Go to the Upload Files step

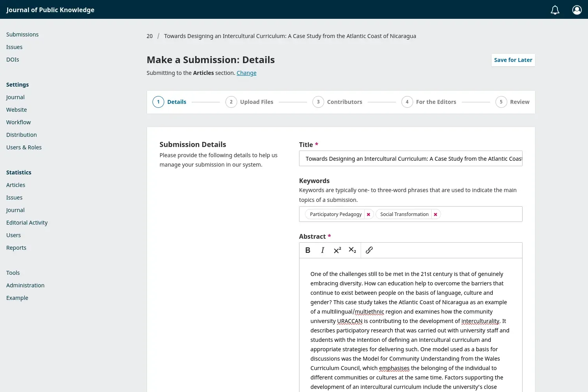(x=256, y=102)
